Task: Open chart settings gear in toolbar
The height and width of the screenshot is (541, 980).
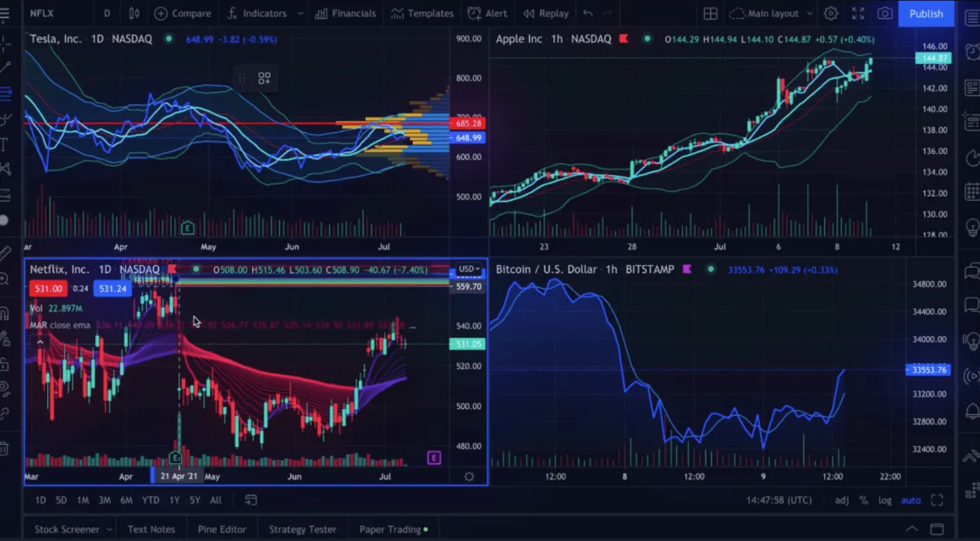Action: click(x=831, y=13)
